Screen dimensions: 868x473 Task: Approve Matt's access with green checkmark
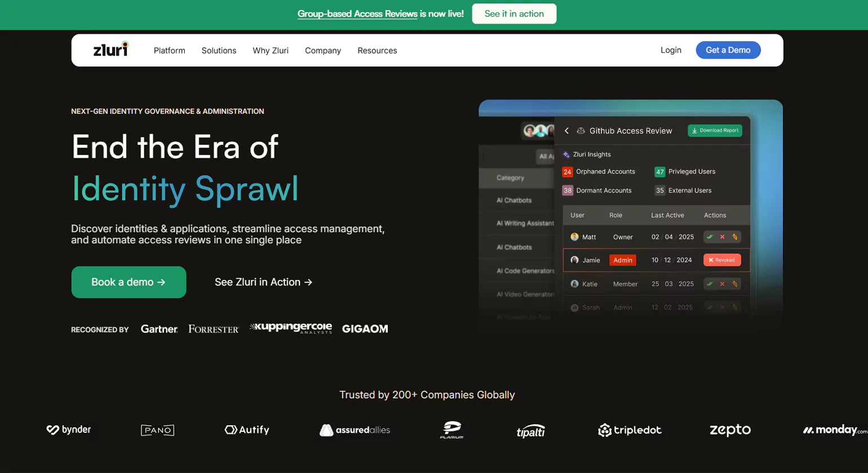click(710, 237)
